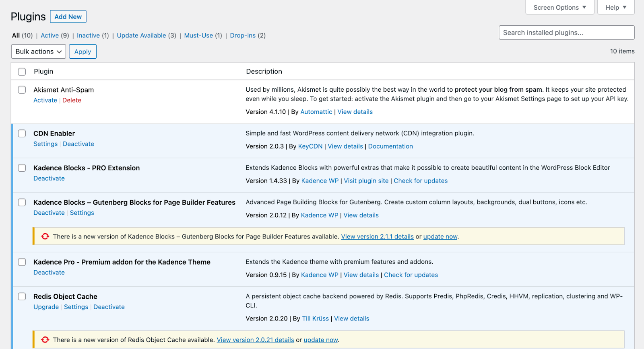Viewport: 644px width, 349px height.
Task: Activate the Akismet Anti-Spam plugin
Action: [45, 101]
